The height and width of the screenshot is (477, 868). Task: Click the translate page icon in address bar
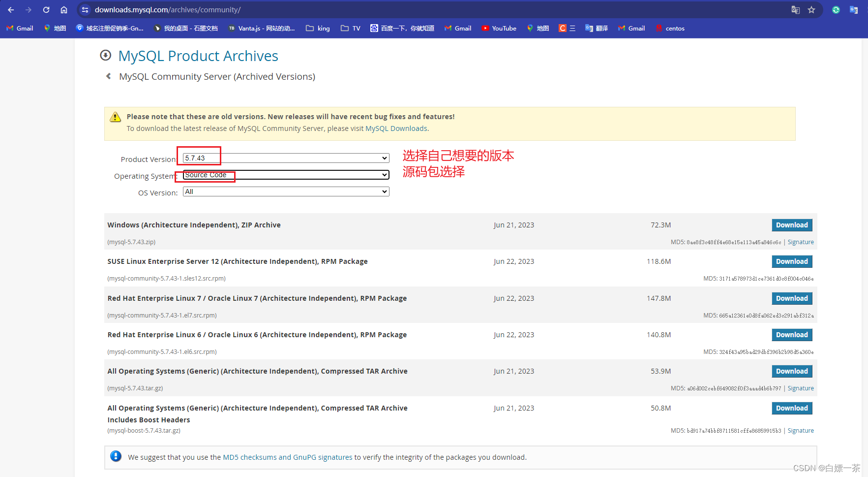795,10
